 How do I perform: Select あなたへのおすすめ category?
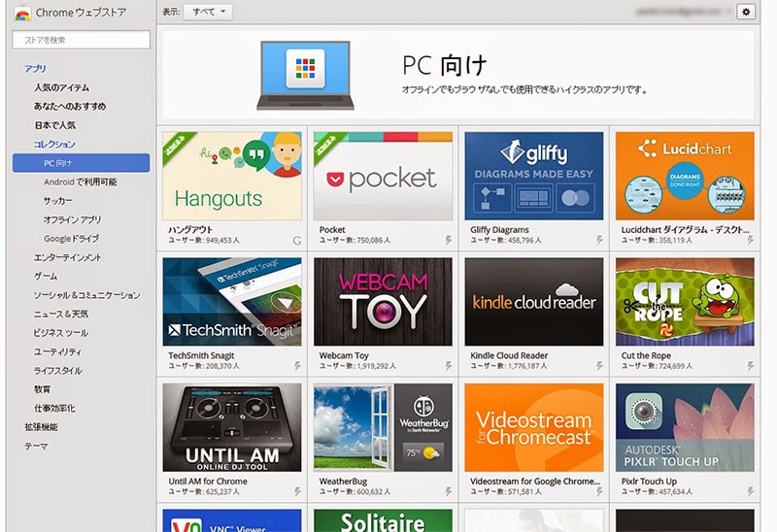70,107
